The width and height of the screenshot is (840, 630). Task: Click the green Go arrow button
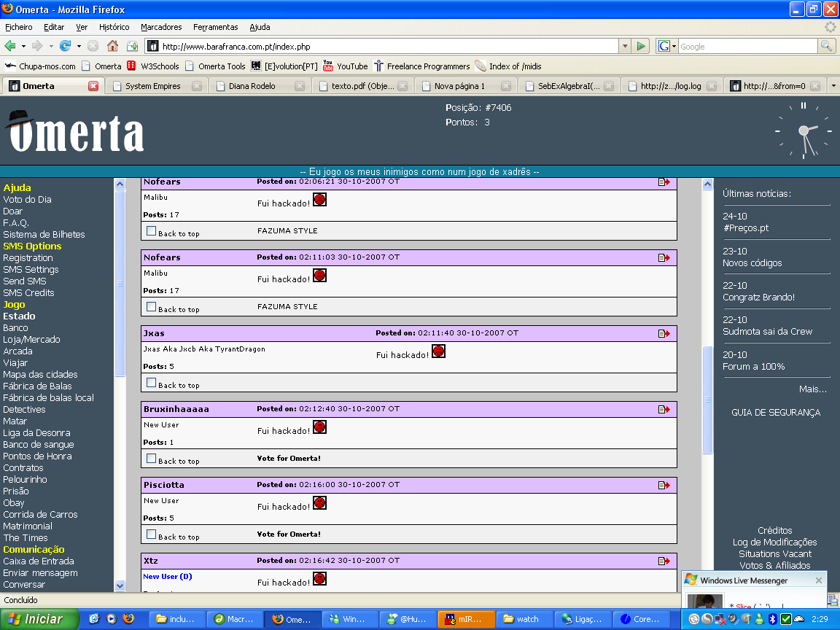tap(641, 46)
